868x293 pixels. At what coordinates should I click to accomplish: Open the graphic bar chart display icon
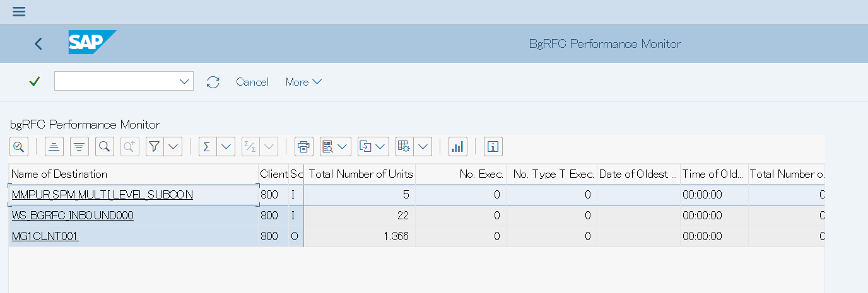pos(457,147)
